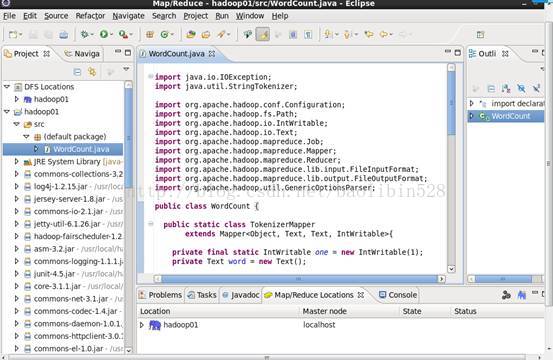Toggle Show Whitespace Characters icon

point(308,35)
